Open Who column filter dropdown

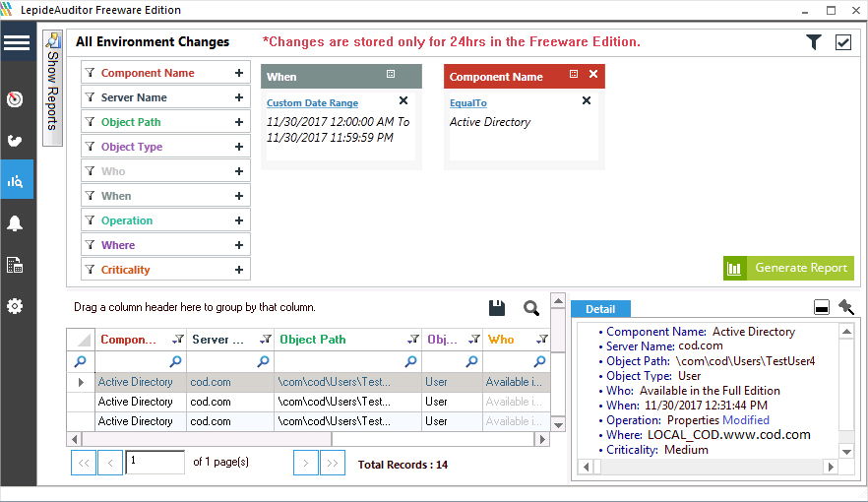(542, 340)
